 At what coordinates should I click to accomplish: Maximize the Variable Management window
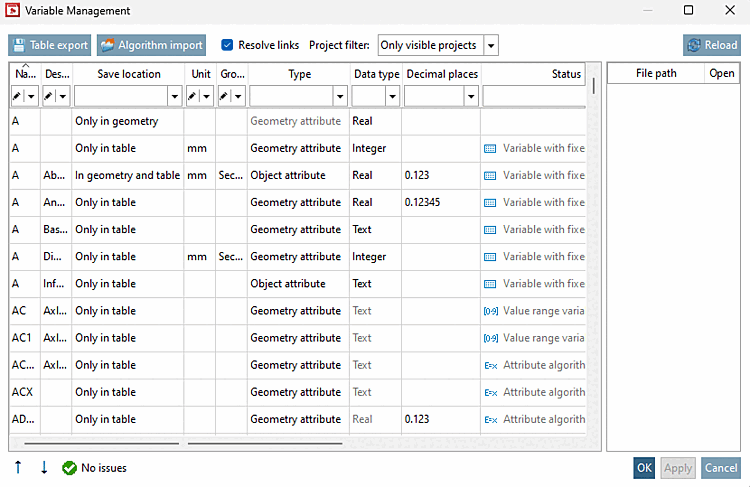(688, 10)
